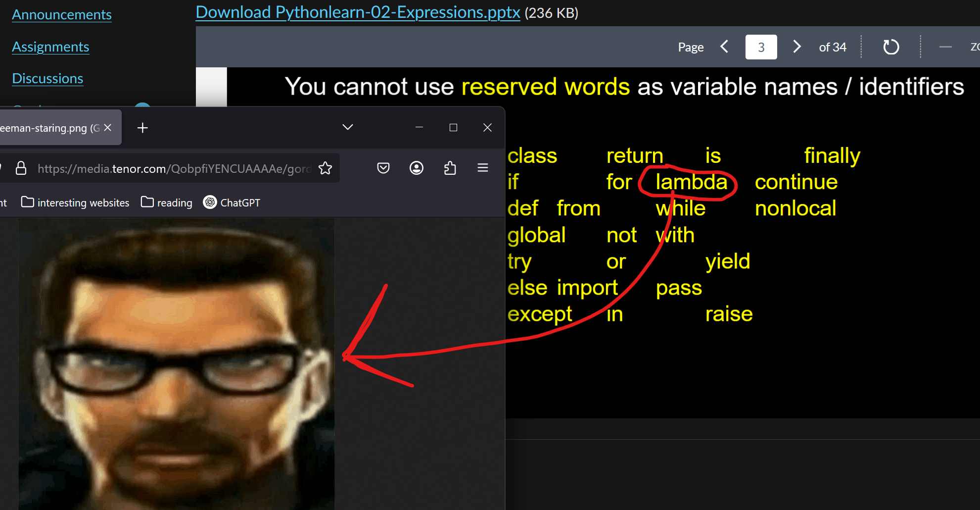The height and width of the screenshot is (510, 980).
Task: Open Announcements in the course menu
Action: (x=62, y=15)
